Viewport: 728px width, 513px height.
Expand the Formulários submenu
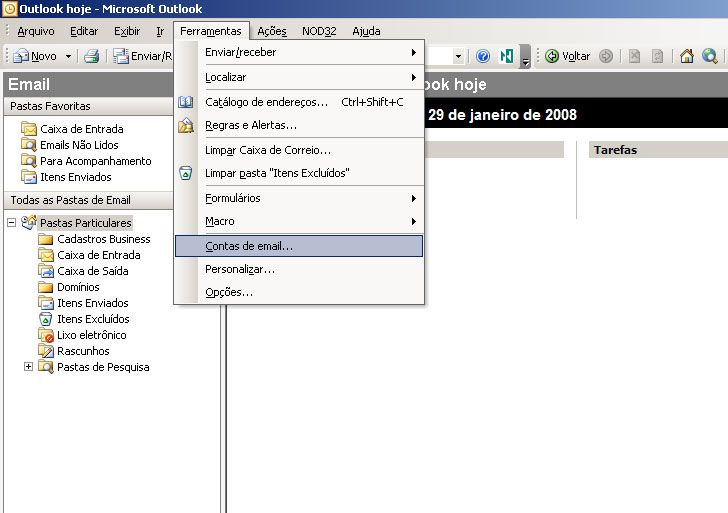299,198
